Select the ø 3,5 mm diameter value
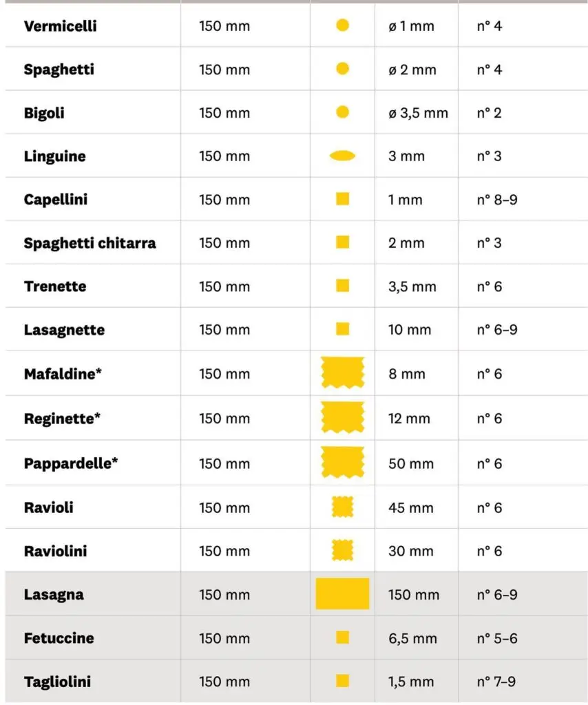The height and width of the screenshot is (705, 588). coord(418,113)
